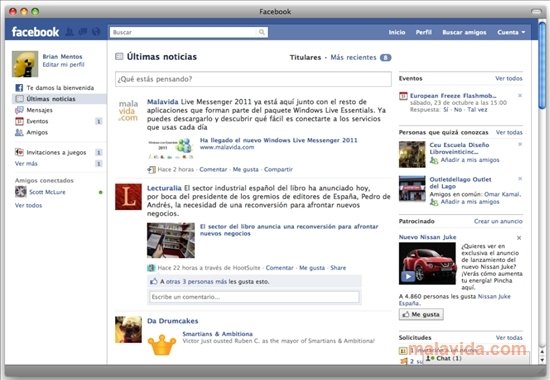Play the Nissan Juke ad video

click(408, 276)
